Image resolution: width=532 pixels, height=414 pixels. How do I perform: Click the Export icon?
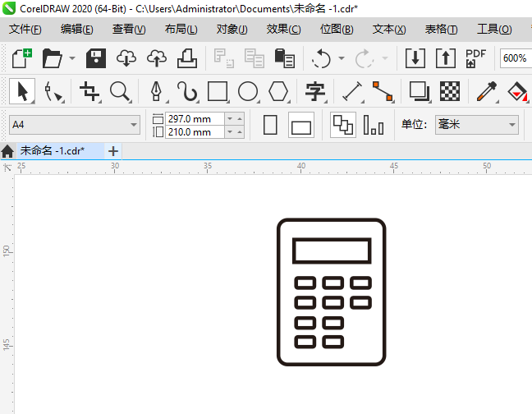tap(446, 58)
